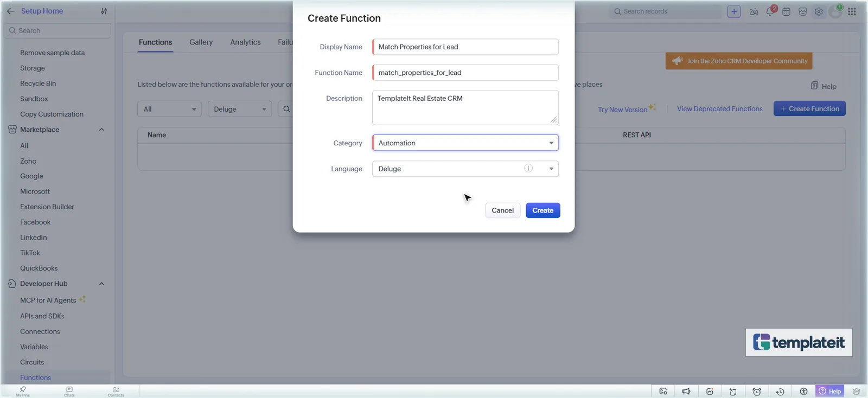This screenshot has width=868, height=398.
Task: Open Circuits under Developer Hub
Action: [x=32, y=362]
